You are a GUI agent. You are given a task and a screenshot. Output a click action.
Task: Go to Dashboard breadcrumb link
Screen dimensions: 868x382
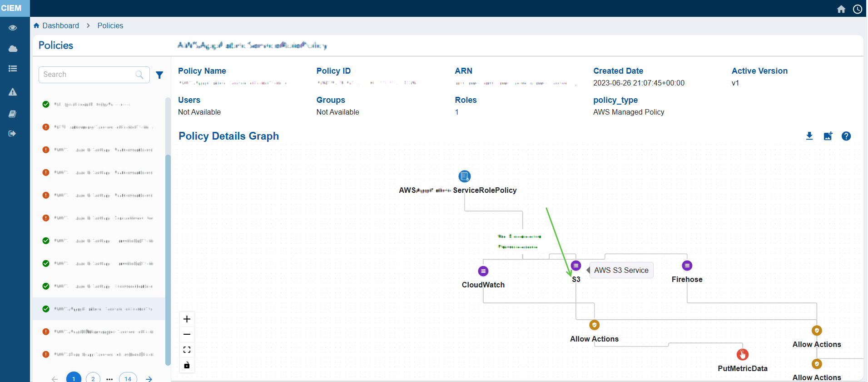click(x=60, y=25)
